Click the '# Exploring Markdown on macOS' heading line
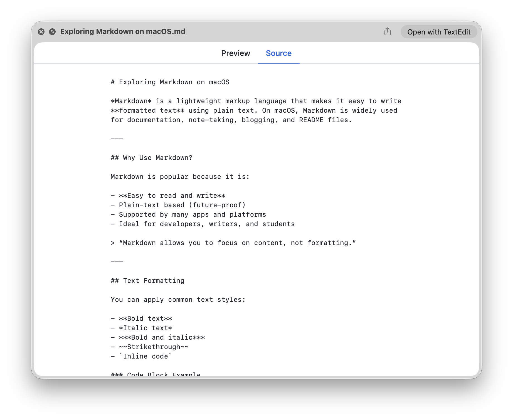Viewport: 513px width, 420px height. (170, 82)
